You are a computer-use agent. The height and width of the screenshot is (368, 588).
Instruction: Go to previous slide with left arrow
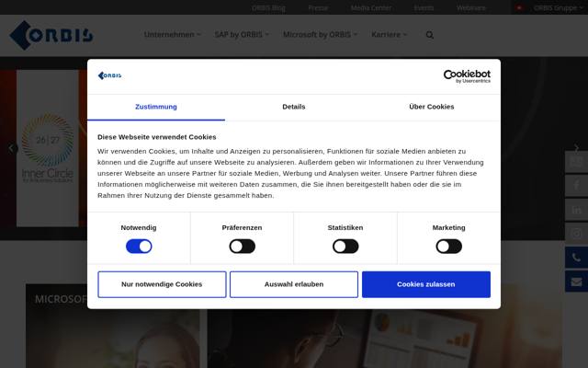(x=11, y=148)
